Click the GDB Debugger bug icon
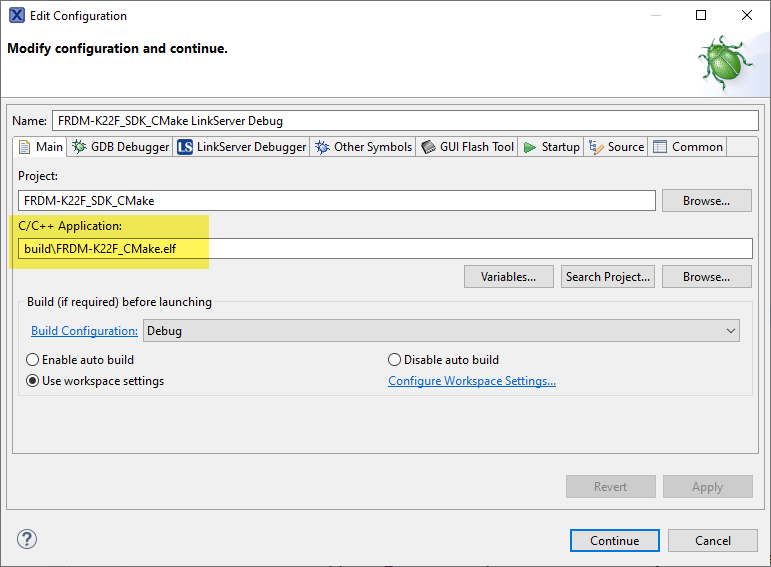 coord(79,147)
